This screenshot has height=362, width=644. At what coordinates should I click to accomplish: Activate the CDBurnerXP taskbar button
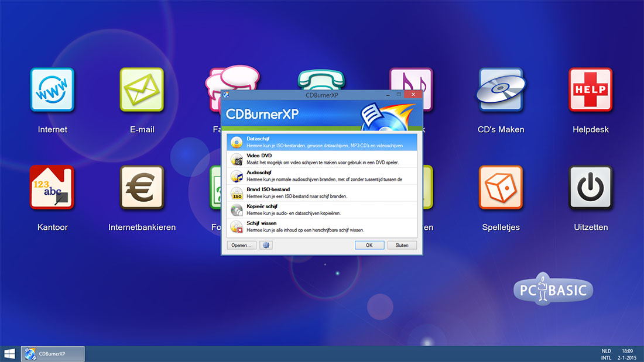[x=53, y=354]
